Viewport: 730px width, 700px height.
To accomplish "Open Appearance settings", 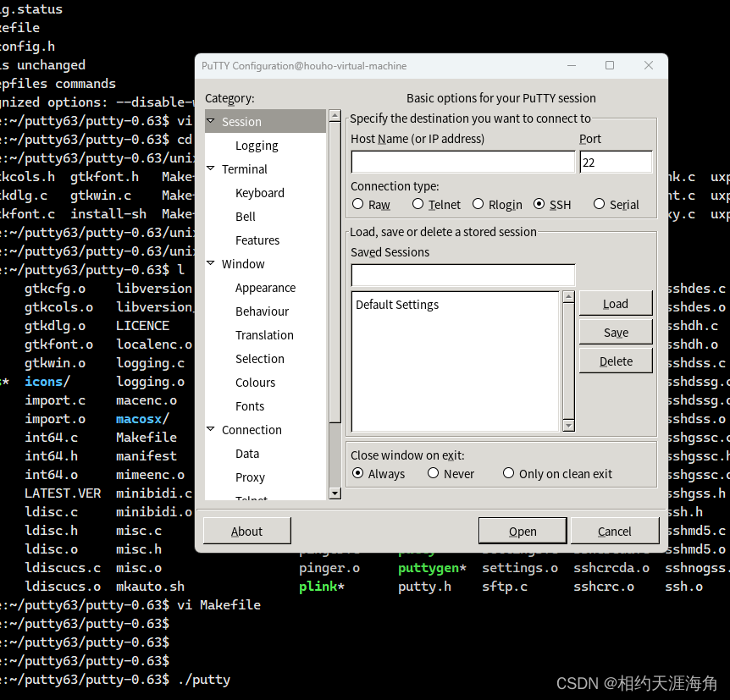I will coord(265,288).
